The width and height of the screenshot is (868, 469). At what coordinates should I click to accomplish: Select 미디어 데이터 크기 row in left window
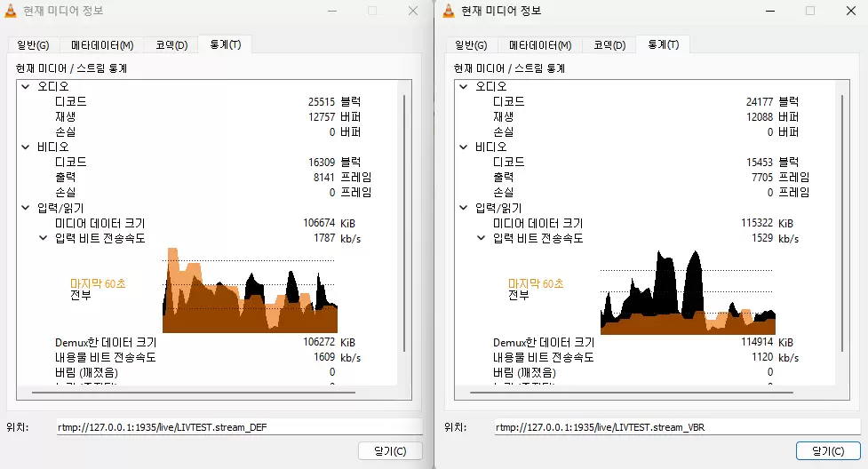pos(208,223)
